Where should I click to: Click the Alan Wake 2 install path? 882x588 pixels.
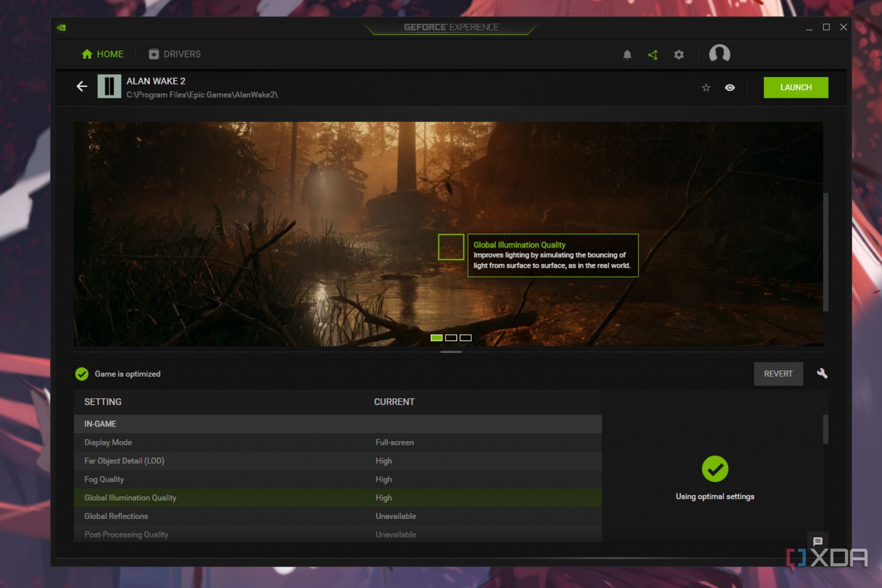(202, 95)
